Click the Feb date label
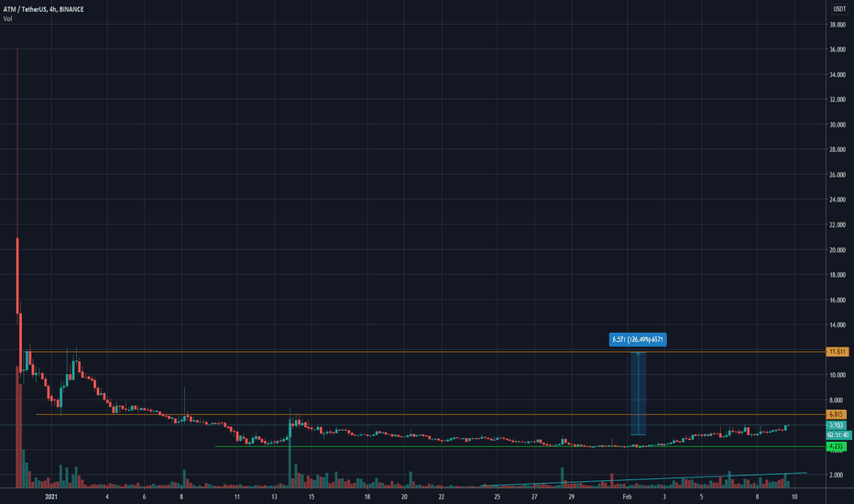The width and height of the screenshot is (854, 504). [627, 497]
